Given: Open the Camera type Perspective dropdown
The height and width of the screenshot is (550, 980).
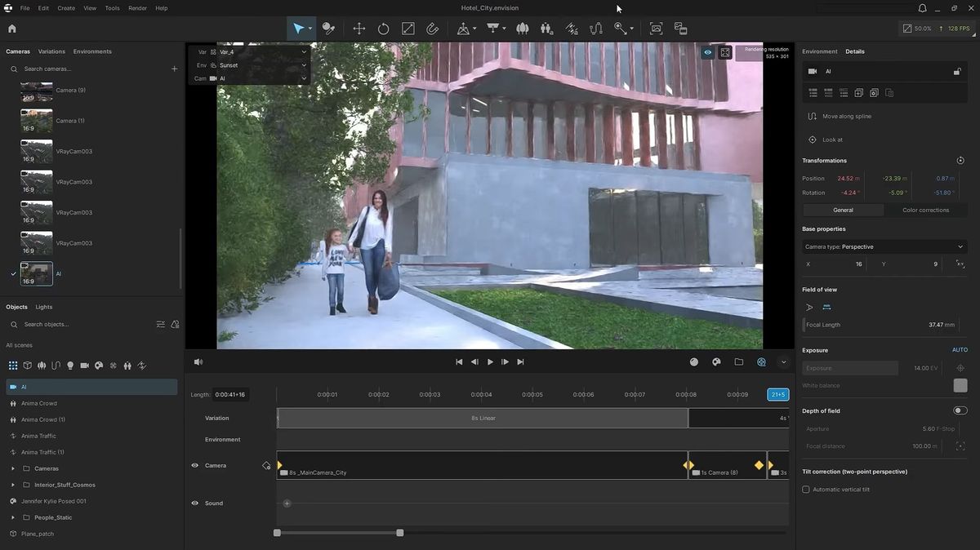Looking at the screenshot, I should pos(884,246).
